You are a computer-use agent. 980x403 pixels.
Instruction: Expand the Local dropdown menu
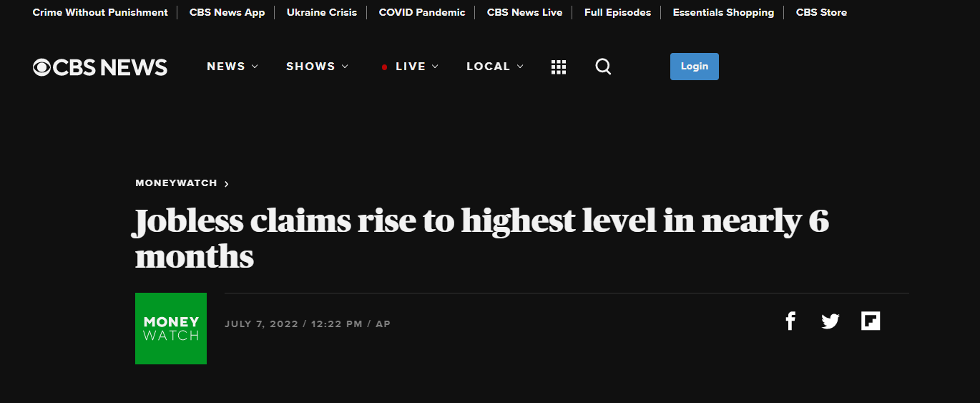[495, 67]
